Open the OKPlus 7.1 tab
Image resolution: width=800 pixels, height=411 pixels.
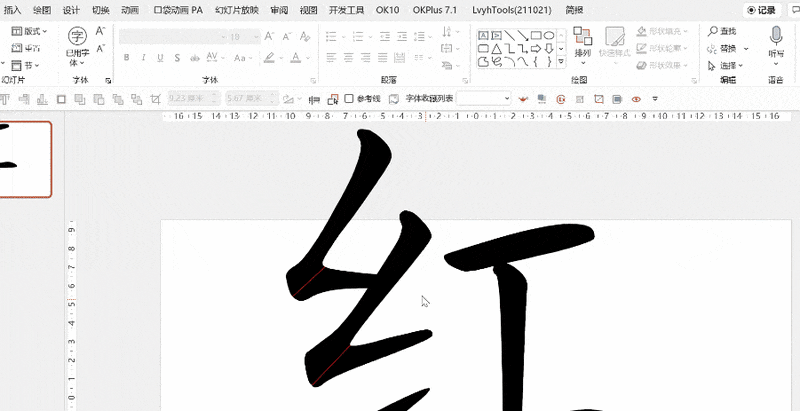[435, 9]
